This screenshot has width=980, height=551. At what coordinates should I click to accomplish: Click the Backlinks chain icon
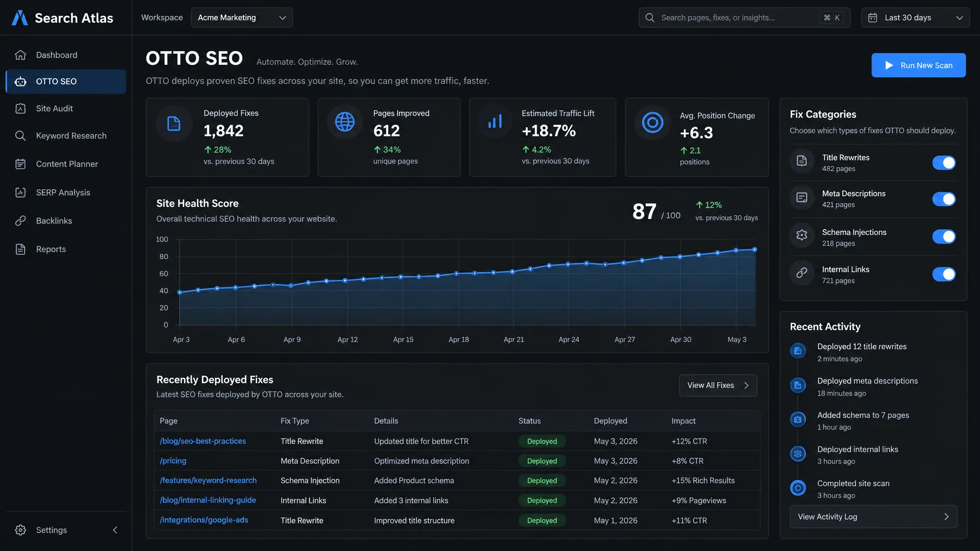click(21, 221)
